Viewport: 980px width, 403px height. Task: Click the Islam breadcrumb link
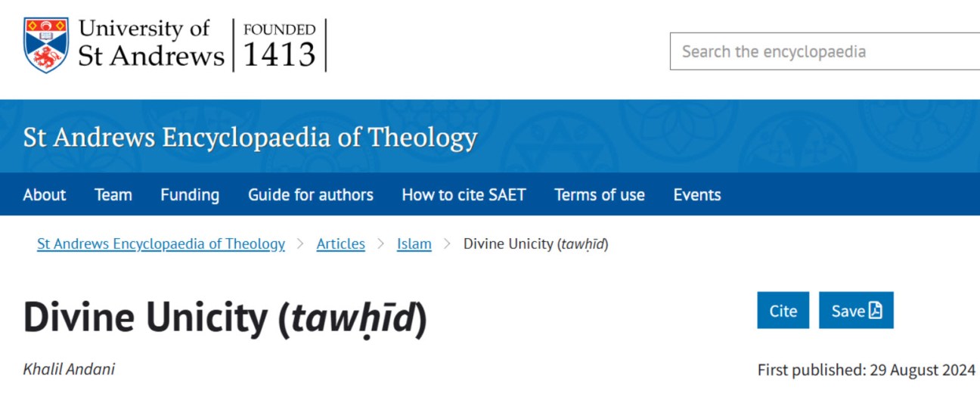414,243
